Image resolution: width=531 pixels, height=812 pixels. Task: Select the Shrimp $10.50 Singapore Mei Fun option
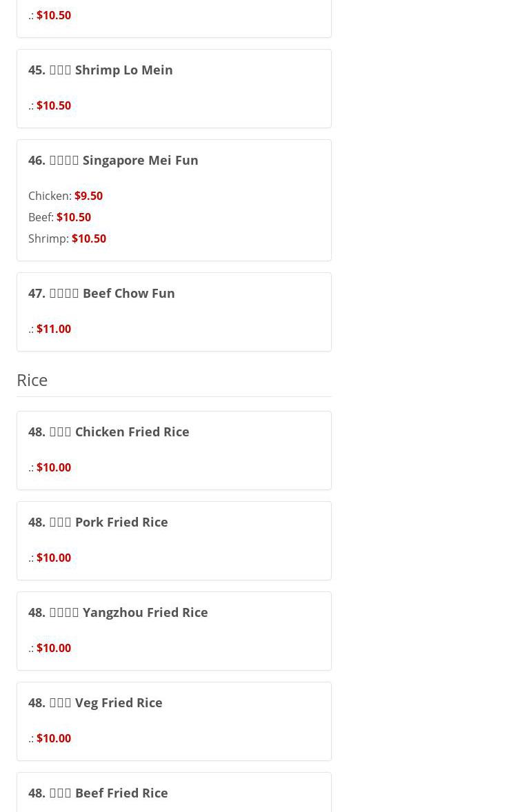click(88, 238)
